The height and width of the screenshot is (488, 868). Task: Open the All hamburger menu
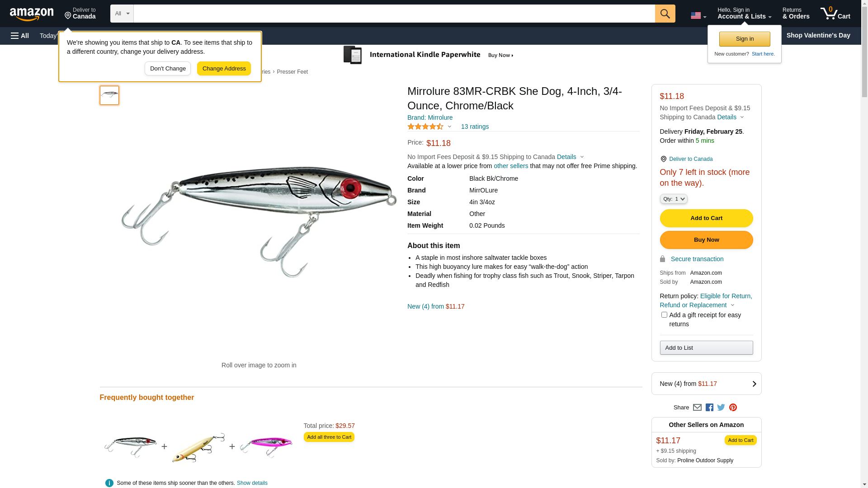click(20, 36)
